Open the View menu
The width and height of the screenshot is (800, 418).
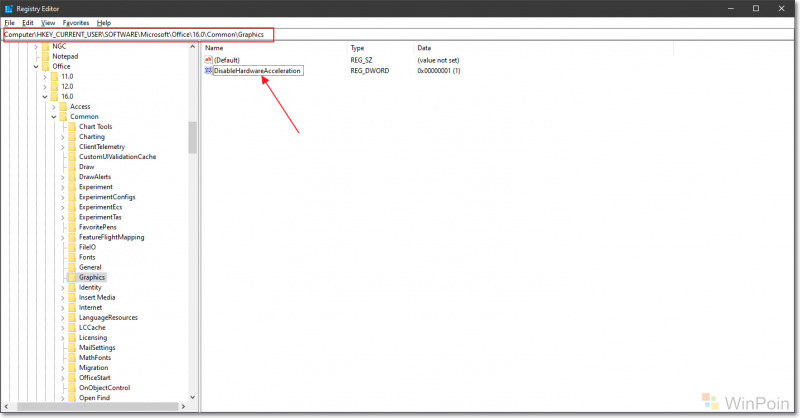pos(48,23)
